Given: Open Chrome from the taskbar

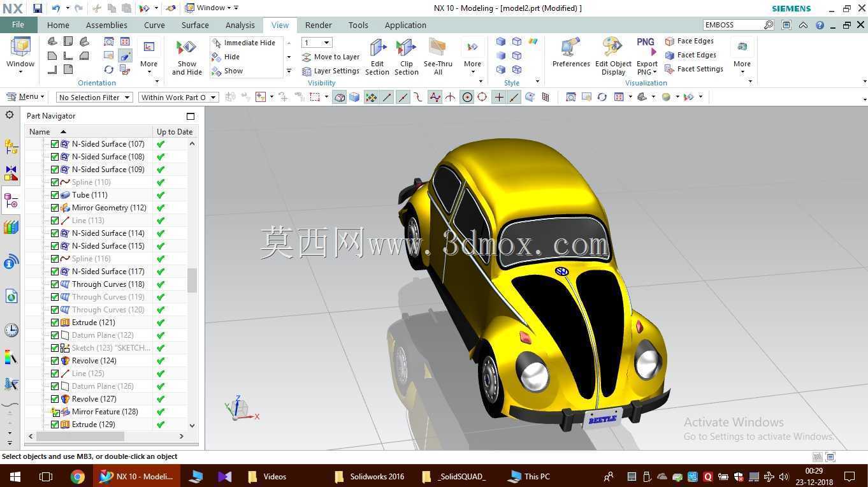Looking at the screenshot, I should [77, 476].
